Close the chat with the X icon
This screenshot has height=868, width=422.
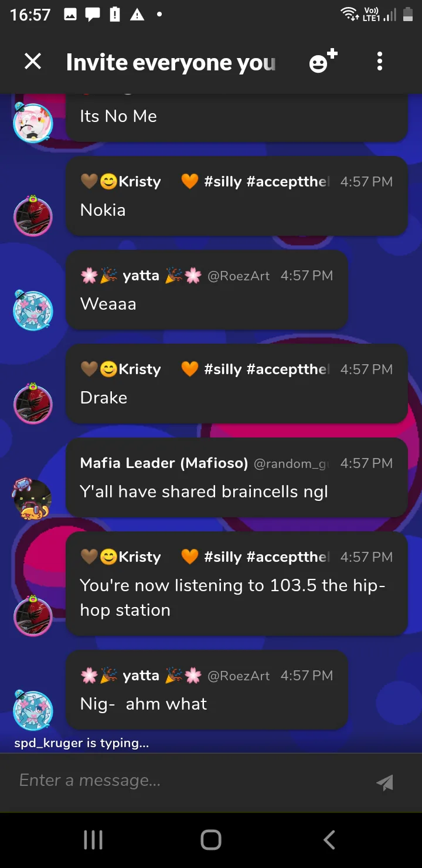coord(33,62)
